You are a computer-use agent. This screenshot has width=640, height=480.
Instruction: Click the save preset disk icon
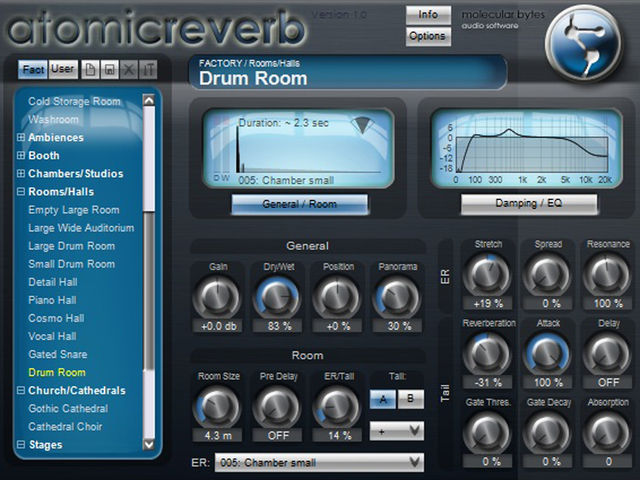click(109, 69)
